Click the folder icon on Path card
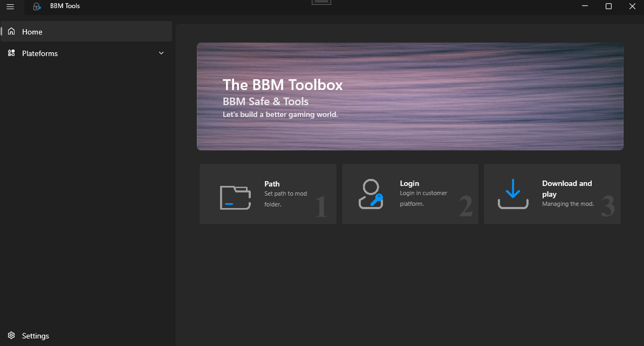The image size is (644, 346). pos(235,197)
